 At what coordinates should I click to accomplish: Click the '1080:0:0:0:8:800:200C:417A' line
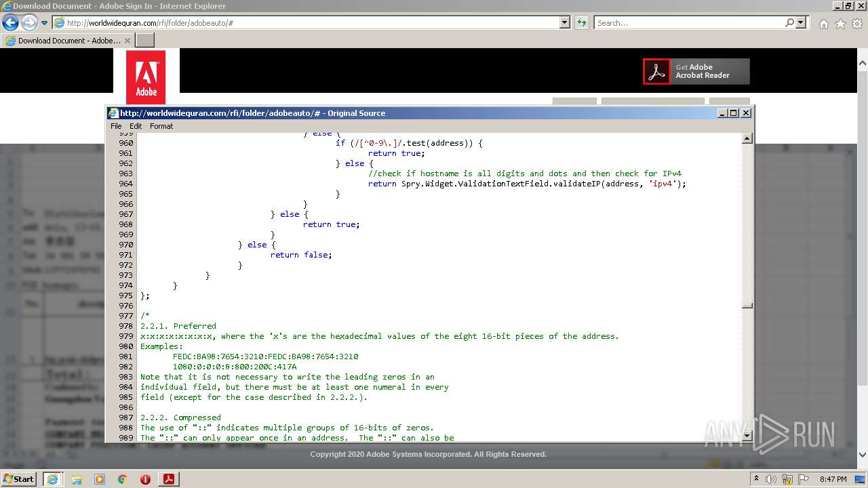pyautogui.click(x=235, y=367)
